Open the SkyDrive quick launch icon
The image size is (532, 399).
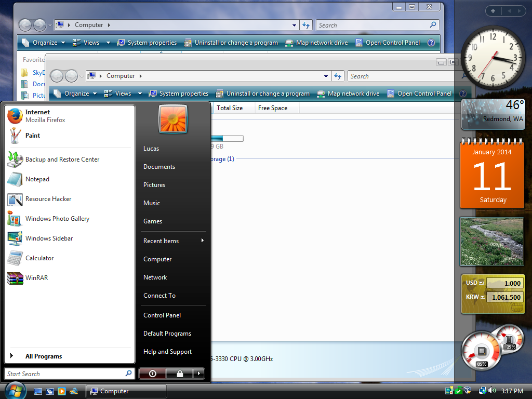coord(74,391)
